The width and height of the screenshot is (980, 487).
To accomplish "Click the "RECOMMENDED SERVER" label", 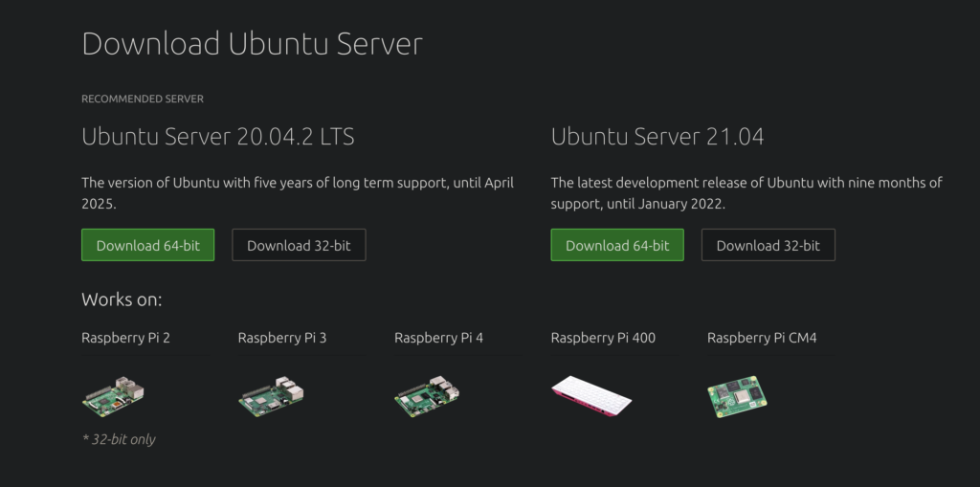I will [x=143, y=99].
